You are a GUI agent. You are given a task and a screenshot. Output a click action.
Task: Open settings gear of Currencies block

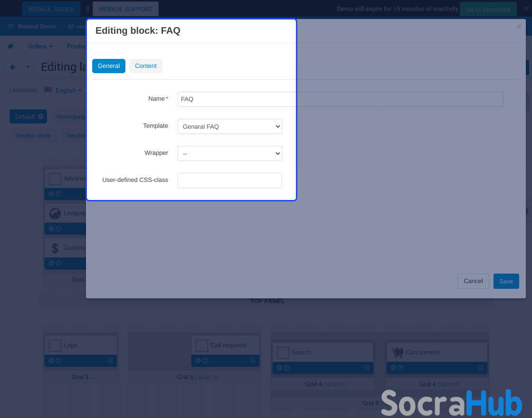point(51,263)
